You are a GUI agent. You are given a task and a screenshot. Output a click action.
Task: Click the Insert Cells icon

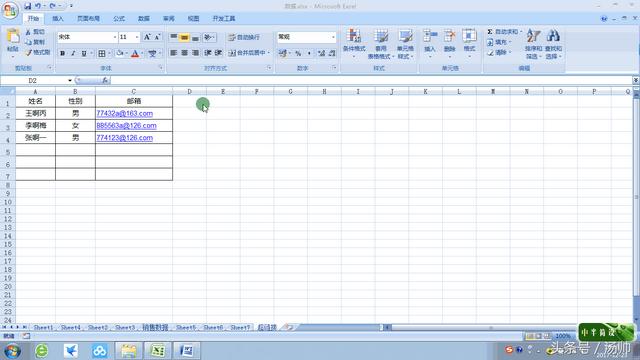430,36
